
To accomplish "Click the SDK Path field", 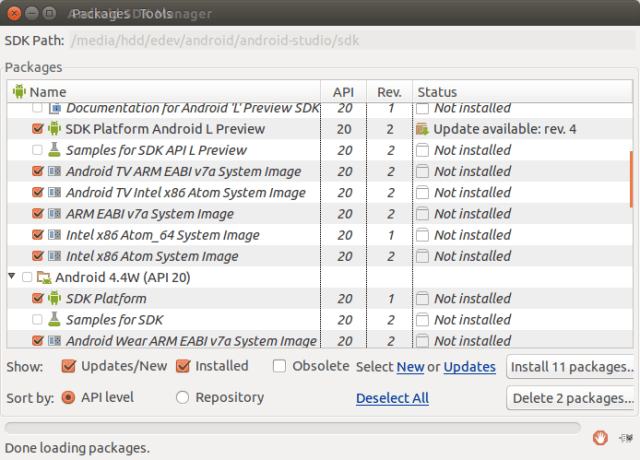I will (352, 40).
